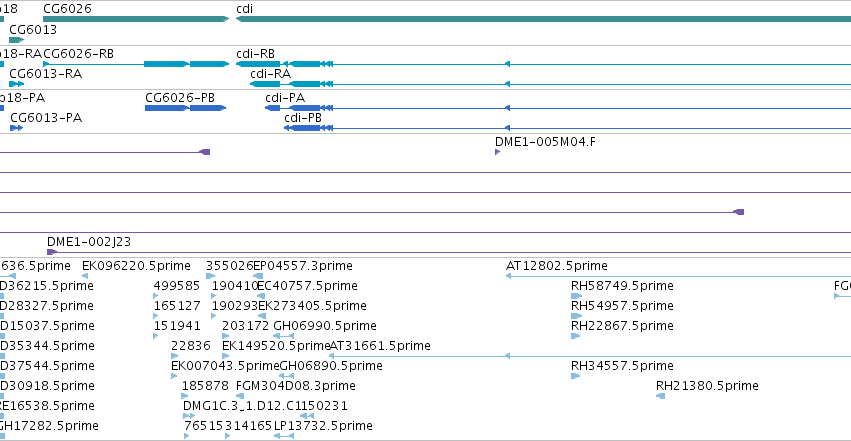The height and width of the screenshot is (441, 851).
Task: Click EC40757.5prime EST label
Action: tap(307, 286)
